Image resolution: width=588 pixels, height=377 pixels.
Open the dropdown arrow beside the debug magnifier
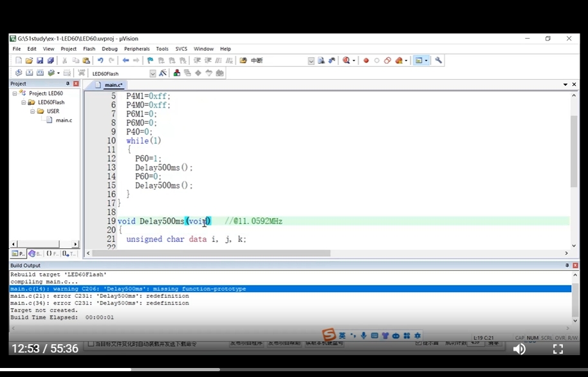[x=354, y=60]
